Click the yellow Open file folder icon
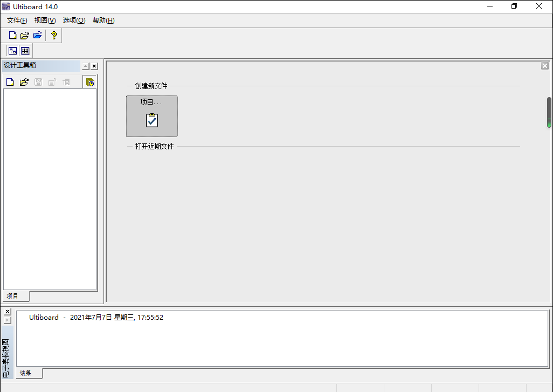The width and height of the screenshot is (553, 392). (x=25, y=36)
